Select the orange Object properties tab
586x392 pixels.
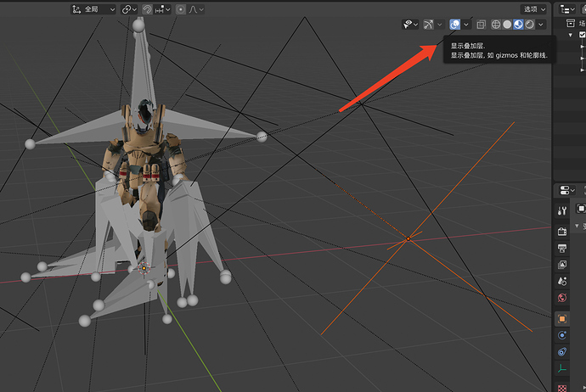[x=561, y=319]
